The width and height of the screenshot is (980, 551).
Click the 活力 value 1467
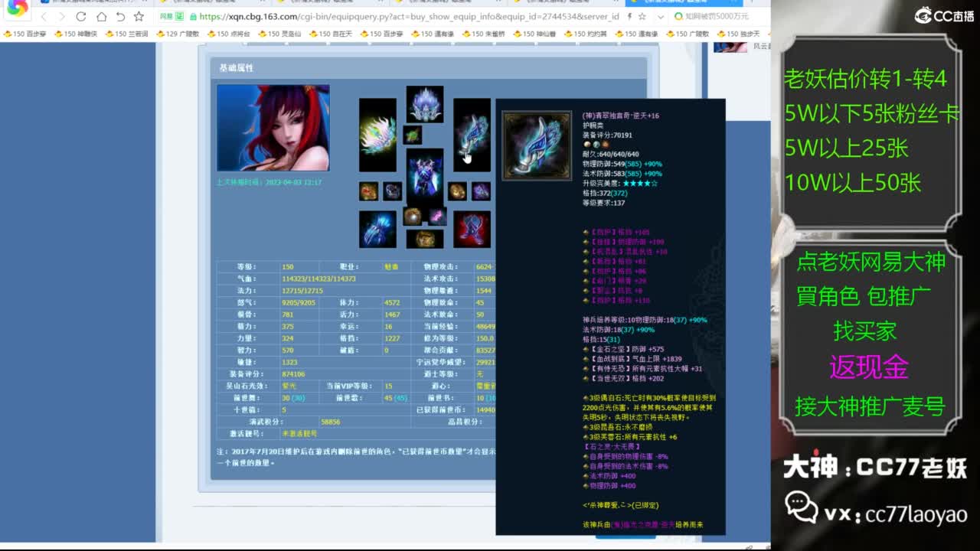392,315
